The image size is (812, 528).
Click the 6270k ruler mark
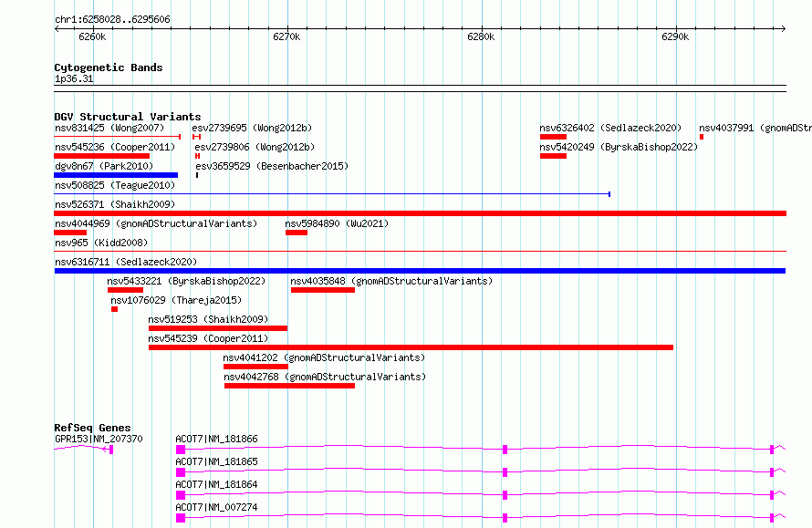click(286, 36)
